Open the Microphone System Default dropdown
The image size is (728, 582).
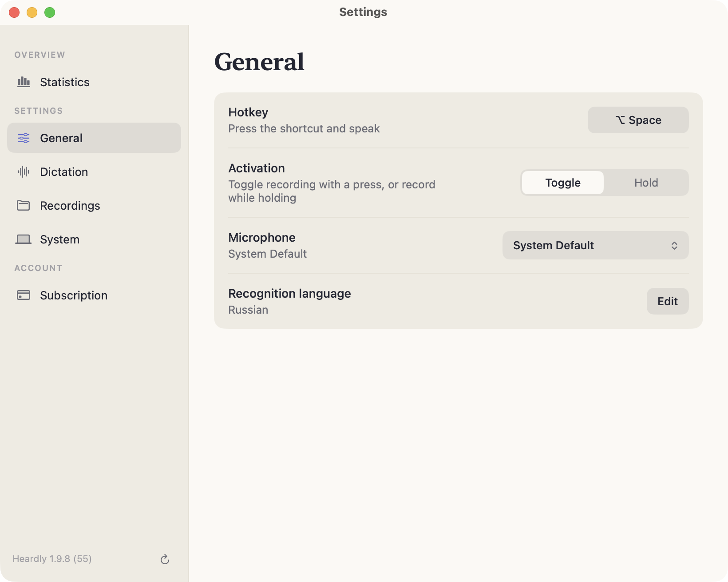pos(595,245)
